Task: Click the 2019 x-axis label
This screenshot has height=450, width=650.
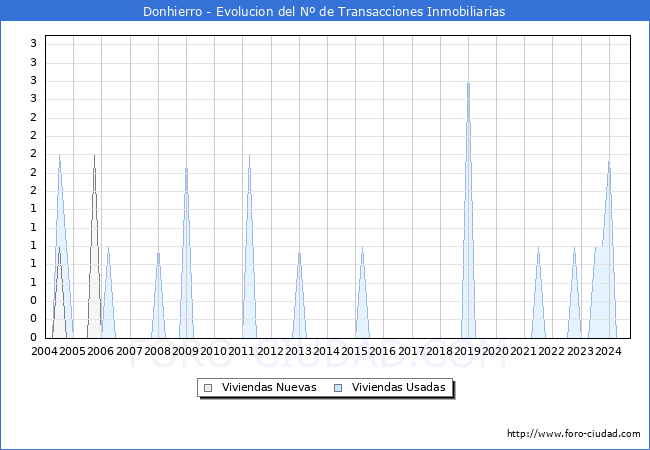Action: point(467,351)
